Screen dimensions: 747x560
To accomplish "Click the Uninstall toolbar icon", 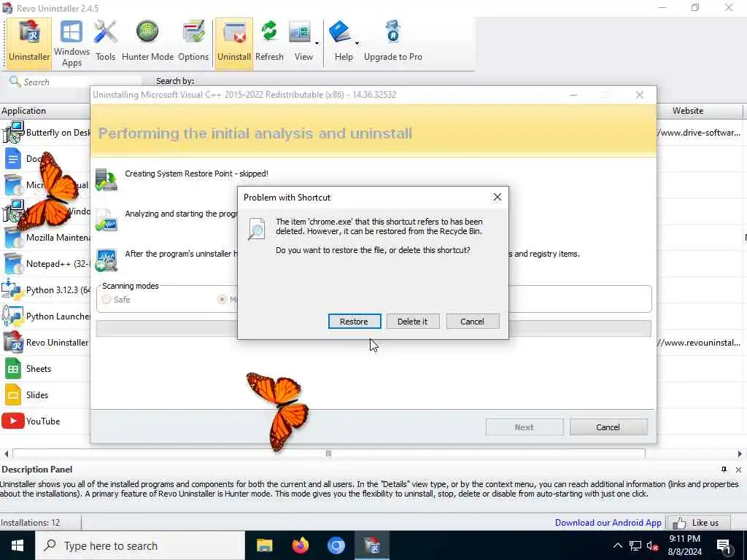I will [x=234, y=43].
